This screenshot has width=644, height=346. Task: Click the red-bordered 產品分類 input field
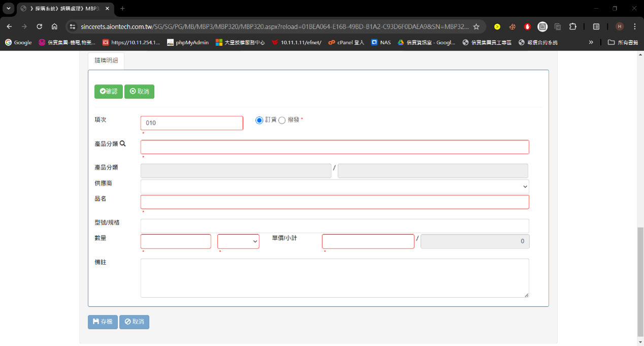point(335,147)
